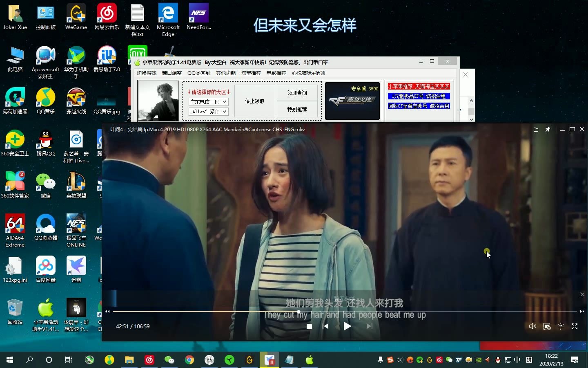This screenshot has width=588, height=368.
Task: Click the 停止领取 button
Action: pos(254,101)
